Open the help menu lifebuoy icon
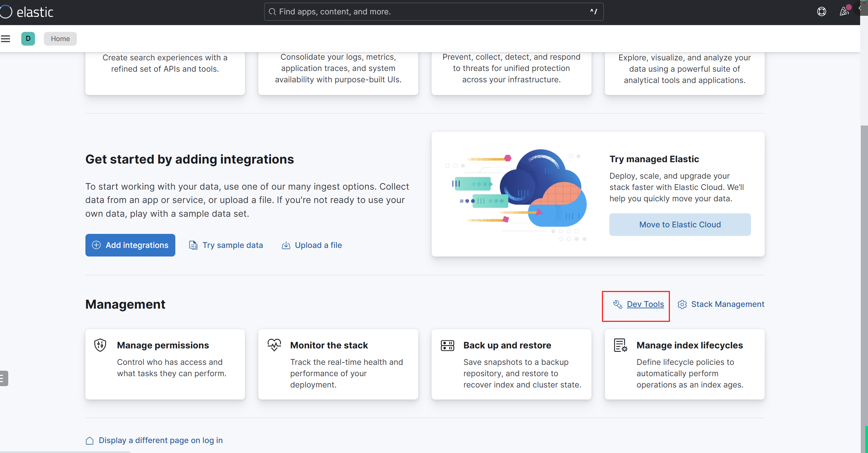868x453 pixels. coord(821,12)
